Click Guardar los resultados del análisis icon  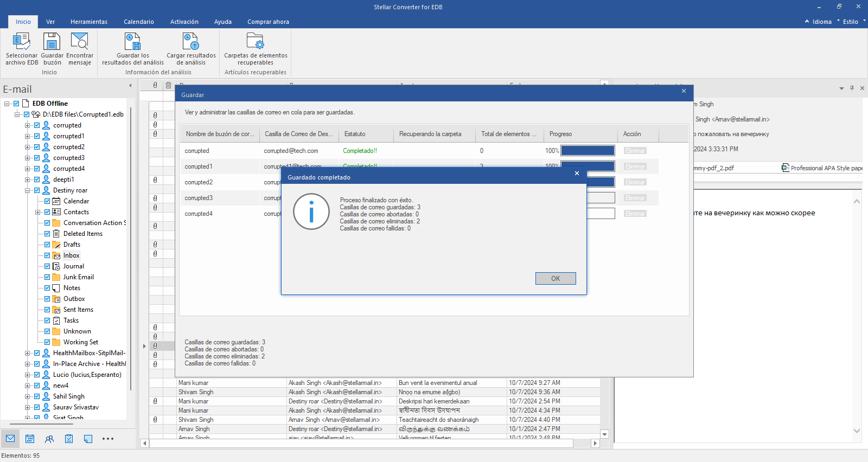tap(133, 41)
